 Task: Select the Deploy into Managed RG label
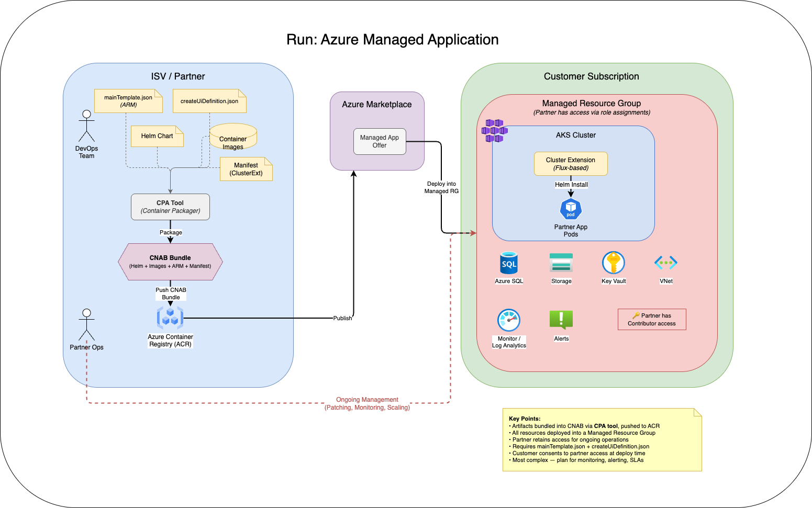pyautogui.click(x=441, y=187)
